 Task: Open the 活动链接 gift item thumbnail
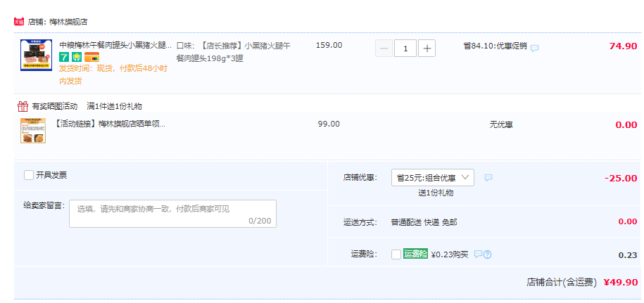click(x=33, y=131)
